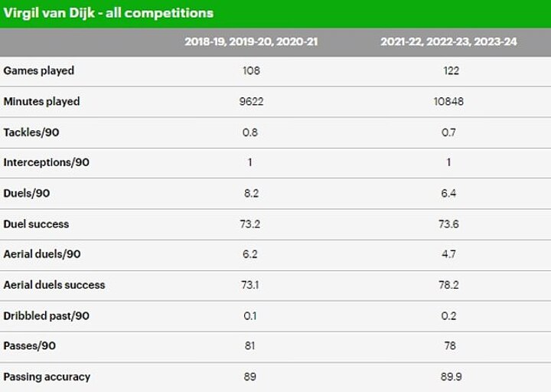Click the 'Games played' row label
The image size is (551, 392).
[x=39, y=70]
